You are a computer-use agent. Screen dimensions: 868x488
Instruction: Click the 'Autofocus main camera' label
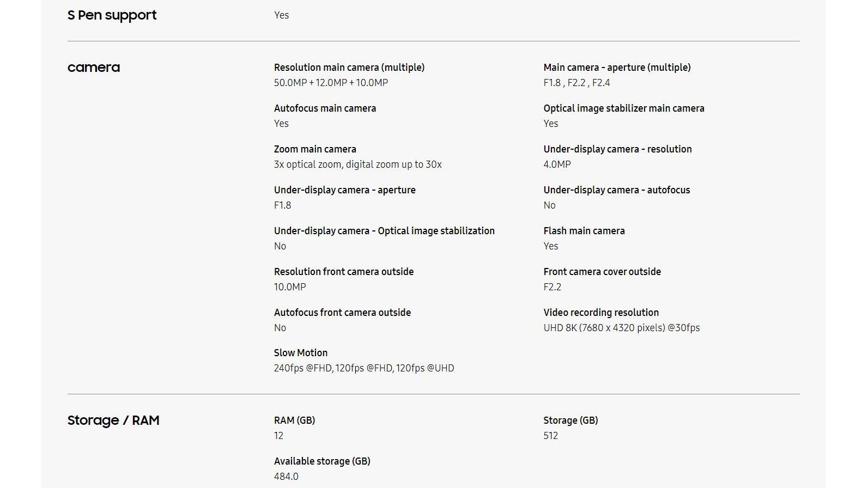(x=325, y=108)
